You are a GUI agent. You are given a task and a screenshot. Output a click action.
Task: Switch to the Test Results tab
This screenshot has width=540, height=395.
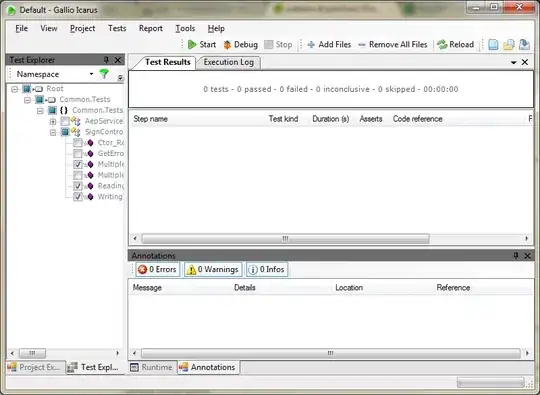[x=167, y=62]
